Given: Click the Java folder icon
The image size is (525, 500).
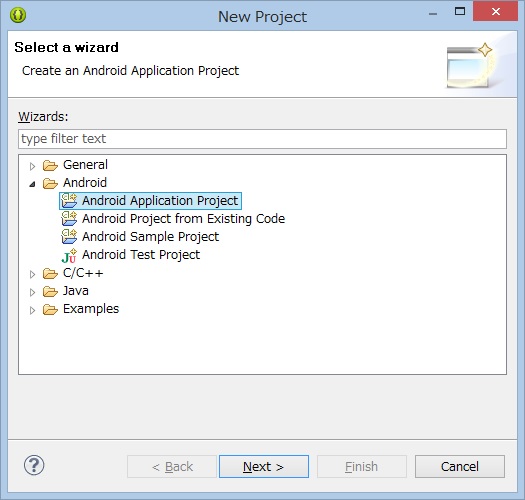Looking at the screenshot, I should coord(50,292).
